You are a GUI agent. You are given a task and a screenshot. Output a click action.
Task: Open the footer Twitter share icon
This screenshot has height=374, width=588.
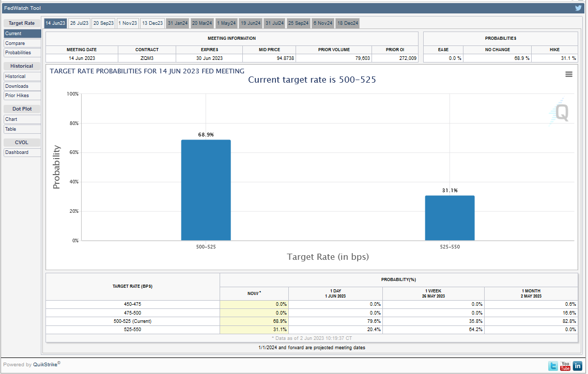(x=553, y=366)
